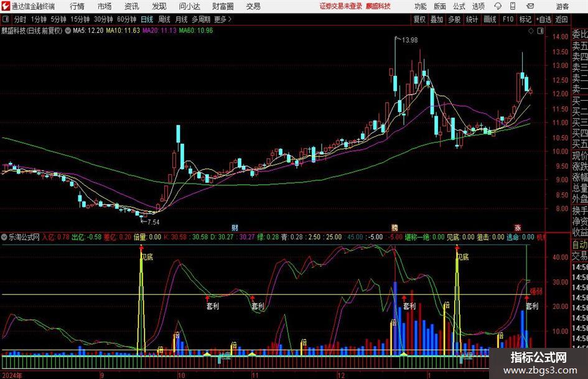
Task: Click the 麒盛科技(日线 前复权) chart title
Action: tap(32, 30)
